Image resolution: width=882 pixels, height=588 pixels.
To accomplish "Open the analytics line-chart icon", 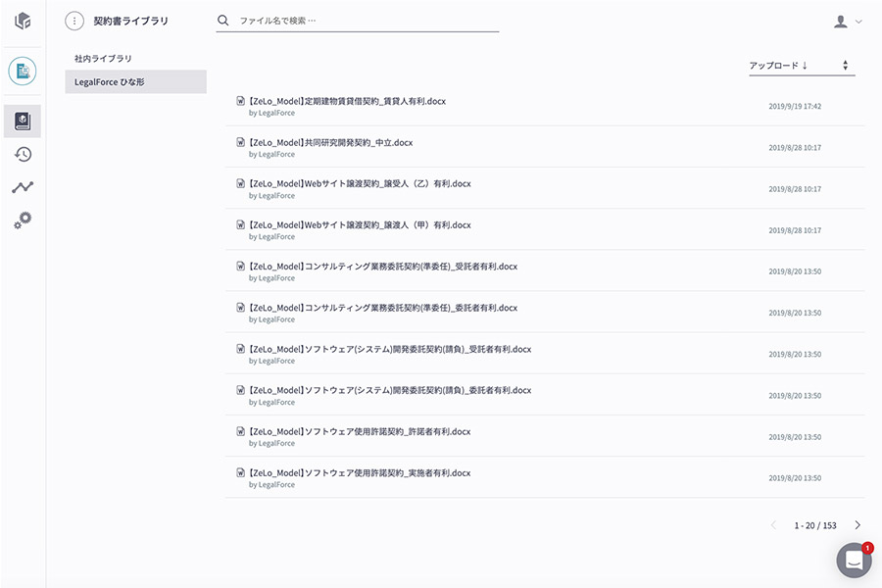I will pyautogui.click(x=23, y=187).
